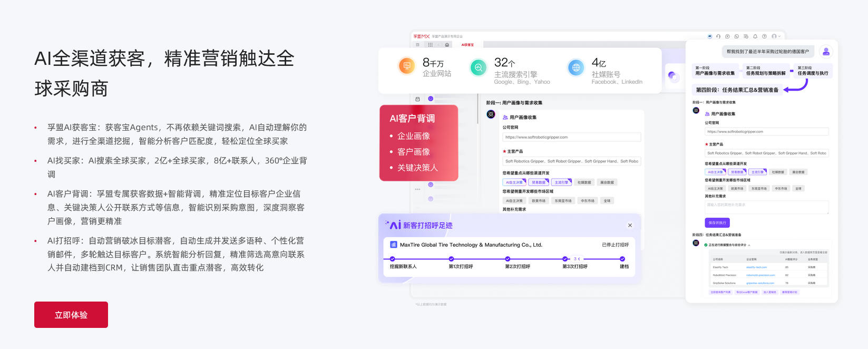Select 第三阶段 任务调度与执行 step
Viewport: 868px width, 349px height.
click(813, 71)
